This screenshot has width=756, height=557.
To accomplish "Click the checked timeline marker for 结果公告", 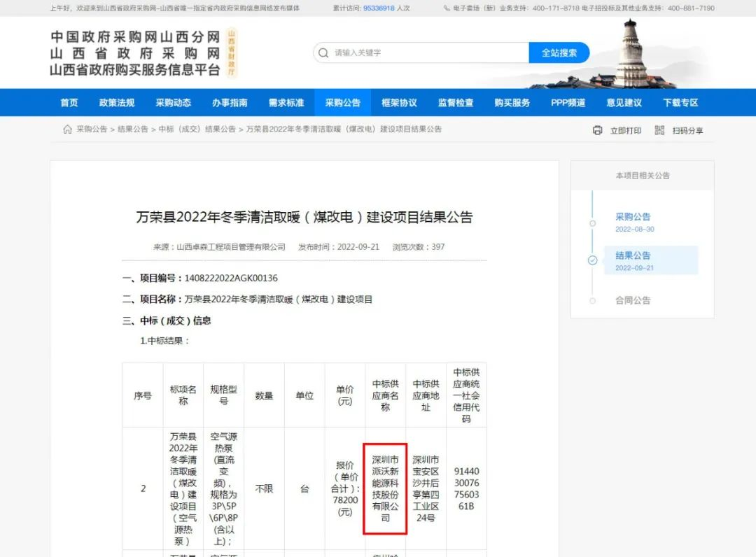I will click(x=593, y=260).
